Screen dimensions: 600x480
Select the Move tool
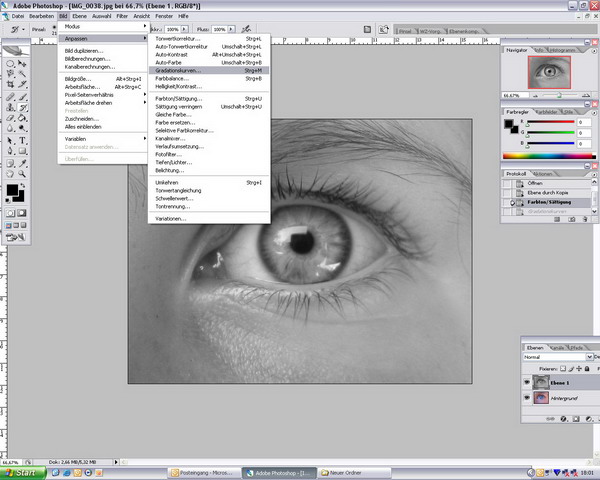22,64
